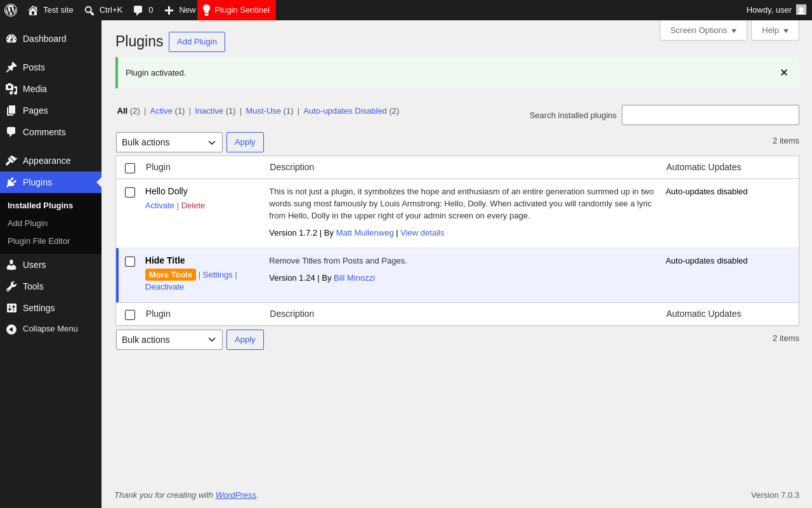Click the Plugin Sentinel label
This screenshot has width=812, height=508.
coord(242,10)
